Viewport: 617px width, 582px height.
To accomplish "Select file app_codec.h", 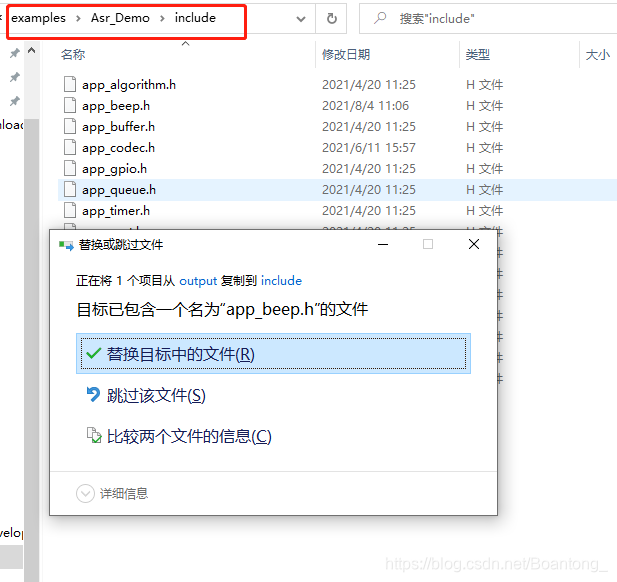I will click(118, 148).
